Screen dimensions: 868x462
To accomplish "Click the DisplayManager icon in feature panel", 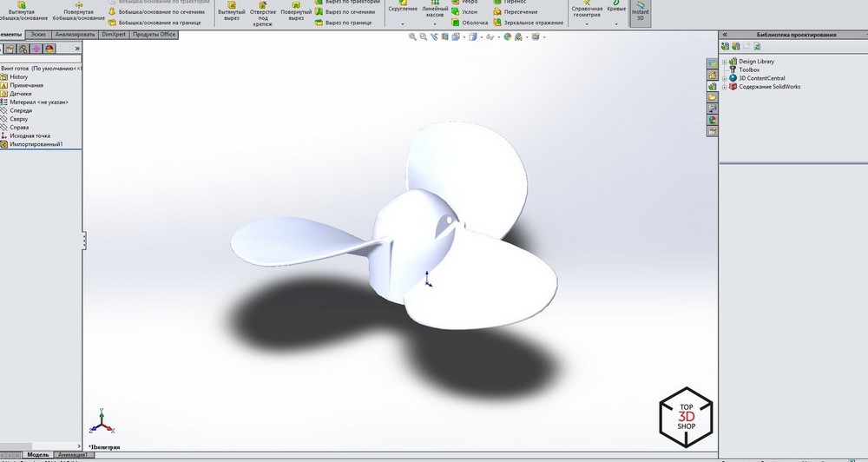I will pyautogui.click(x=49, y=49).
